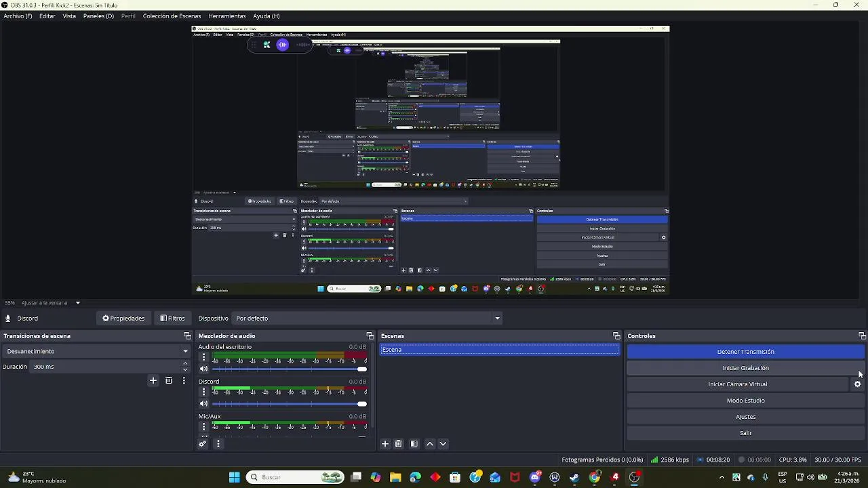This screenshot has width=868, height=488.
Task: Move the scene up with arrow icon
Action: coord(430,444)
